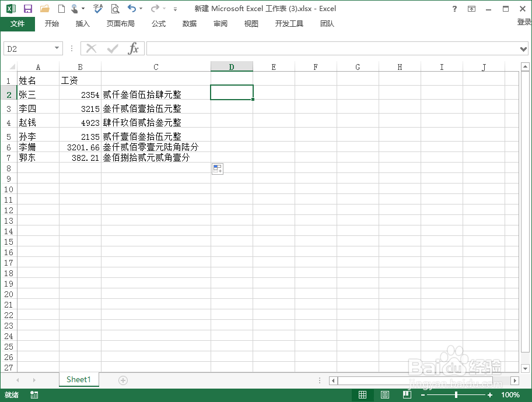Click the 100% zoom level button
Image resolution: width=532 pixels, height=402 pixels.
pos(510,395)
